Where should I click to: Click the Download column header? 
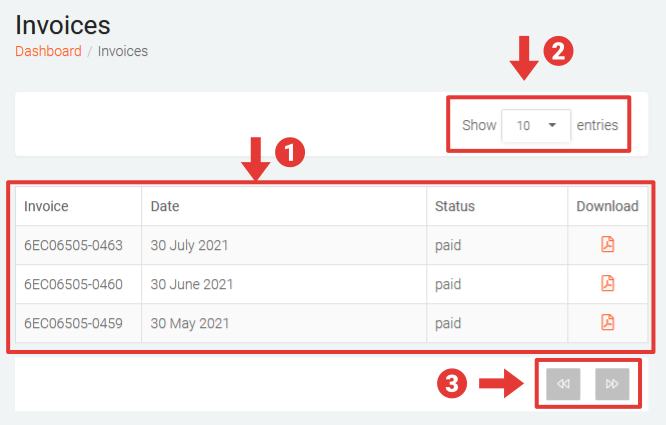point(607,206)
